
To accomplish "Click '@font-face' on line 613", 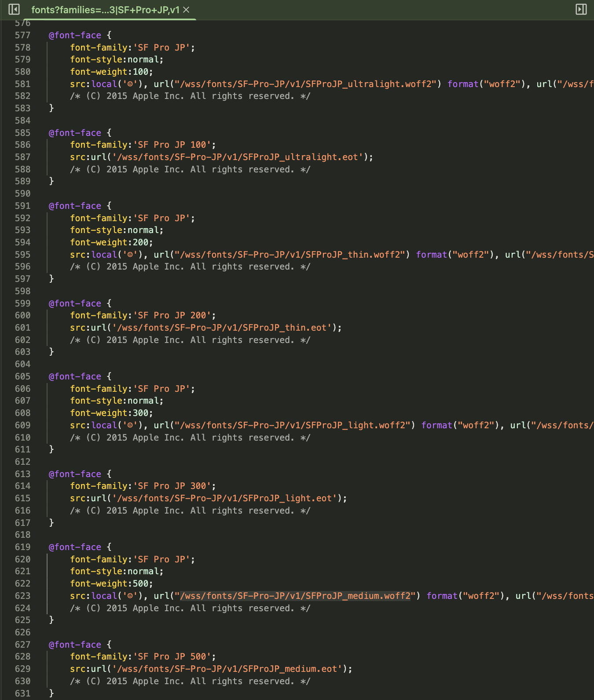I will (75, 474).
